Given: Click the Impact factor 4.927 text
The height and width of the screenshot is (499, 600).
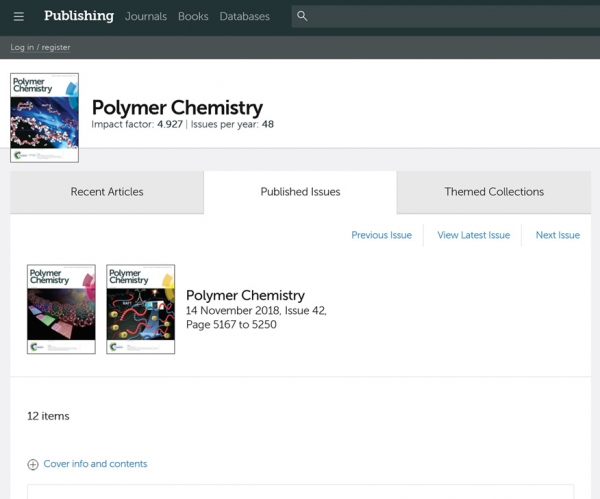Looking at the screenshot, I should pos(137,124).
